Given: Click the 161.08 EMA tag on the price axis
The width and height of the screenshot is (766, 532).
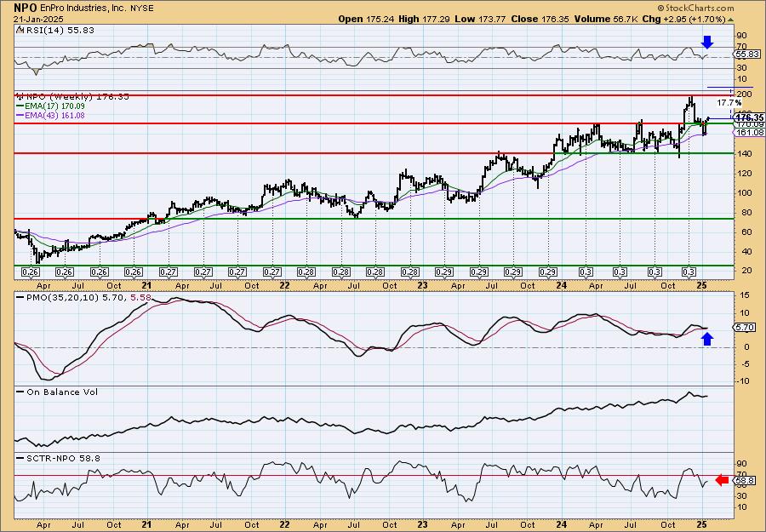Looking at the screenshot, I should (x=750, y=133).
